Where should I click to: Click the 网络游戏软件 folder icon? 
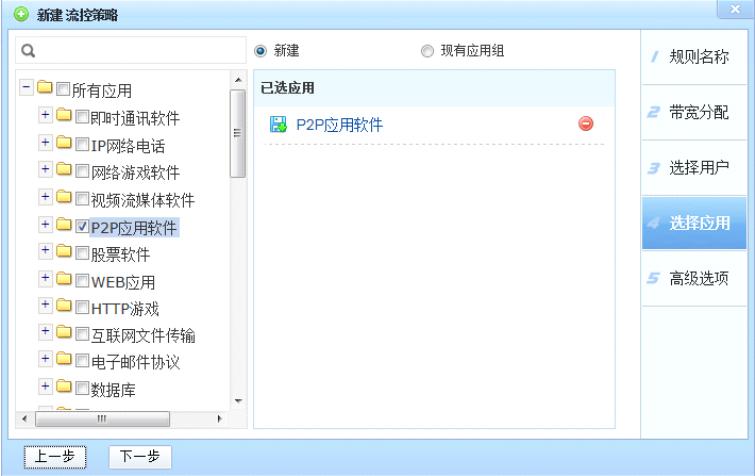click(64, 169)
